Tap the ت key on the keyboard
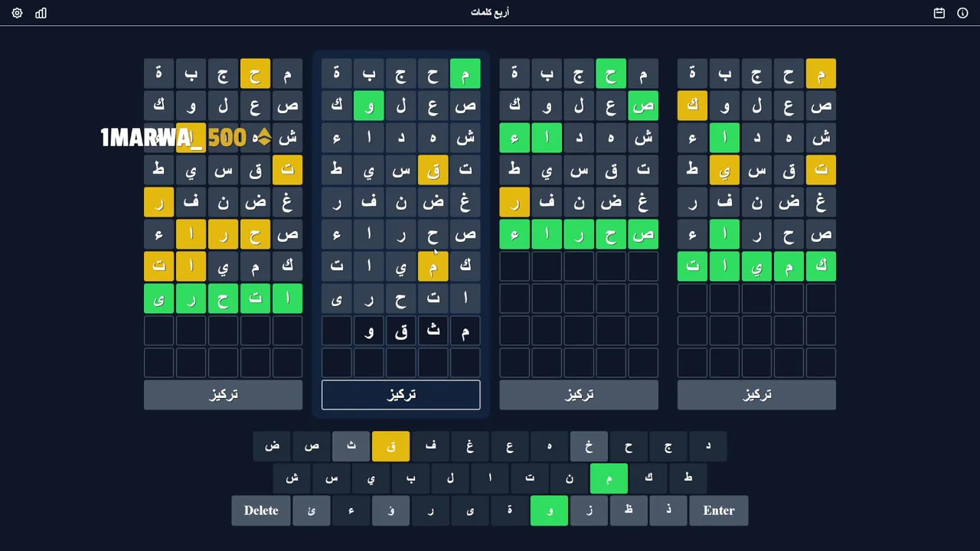Viewport: 980px width, 551px height. coord(530,478)
